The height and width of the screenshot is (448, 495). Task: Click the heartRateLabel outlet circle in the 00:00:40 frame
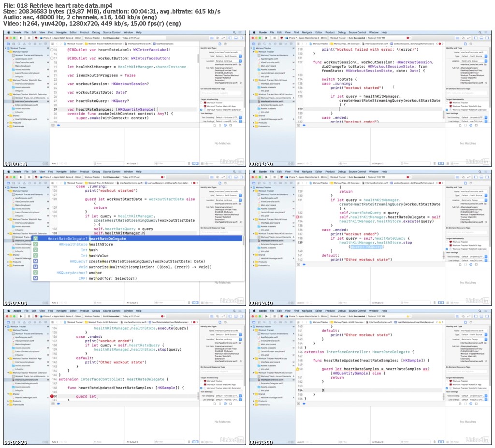pyautogui.click(x=52, y=50)
